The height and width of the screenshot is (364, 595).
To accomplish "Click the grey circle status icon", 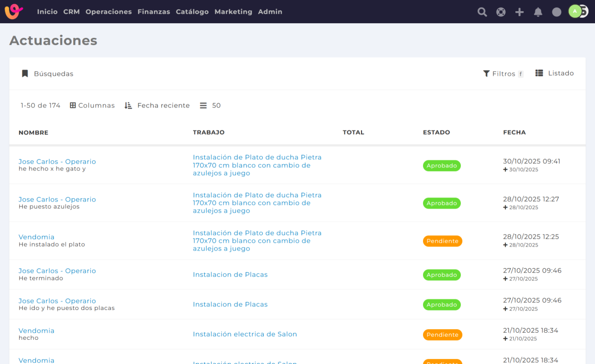I will [x=557, y=12].
